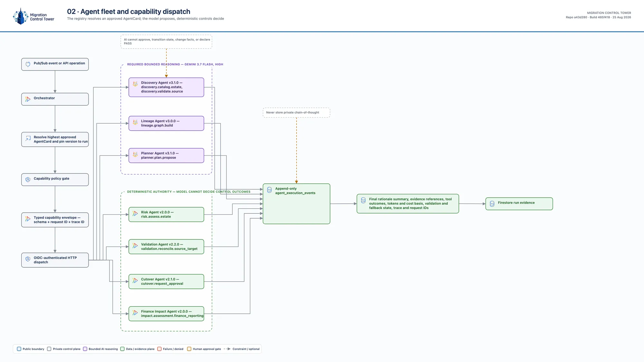Click the Orchestrator node's arrow icon
Viewport: 644px width, 362px height.
28,99
